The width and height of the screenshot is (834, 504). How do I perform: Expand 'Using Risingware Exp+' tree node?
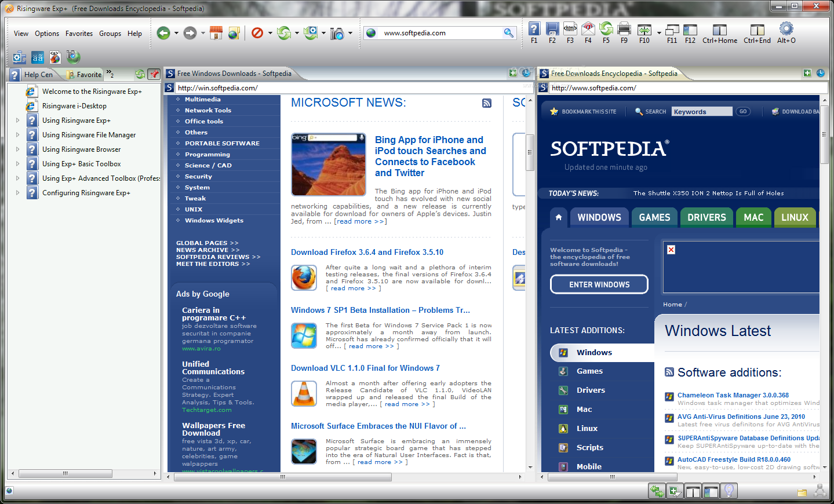click(x=17, y=120)
